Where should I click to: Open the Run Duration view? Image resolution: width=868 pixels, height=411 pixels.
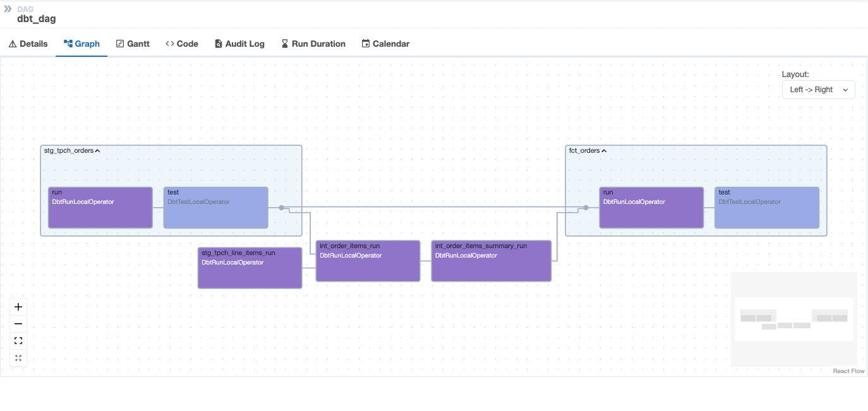(x=313, y=43)
